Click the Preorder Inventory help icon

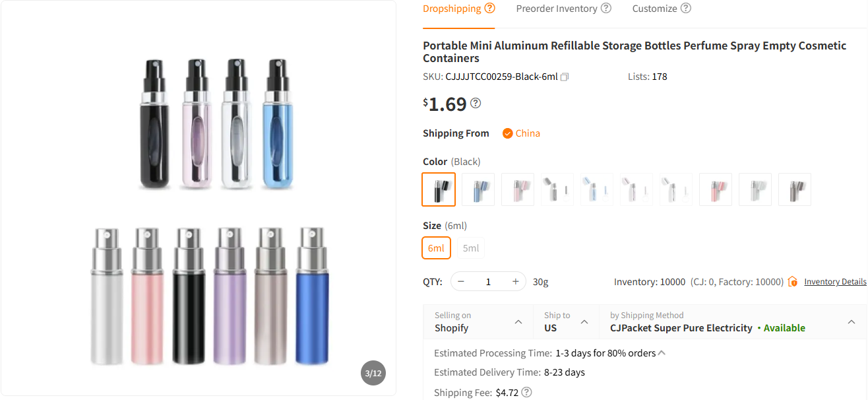(606, 8)
